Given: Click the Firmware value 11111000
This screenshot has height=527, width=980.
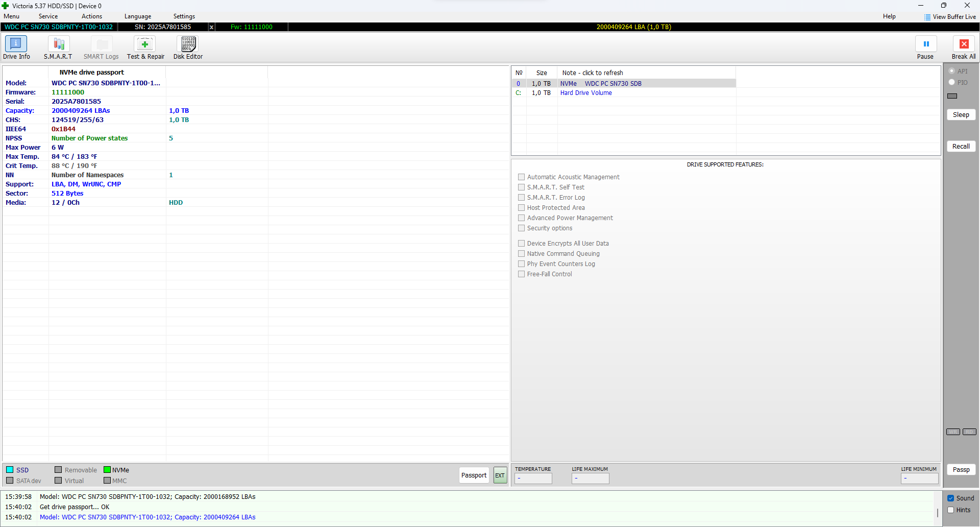Looking at the screenshot, I should pos(68,92).
